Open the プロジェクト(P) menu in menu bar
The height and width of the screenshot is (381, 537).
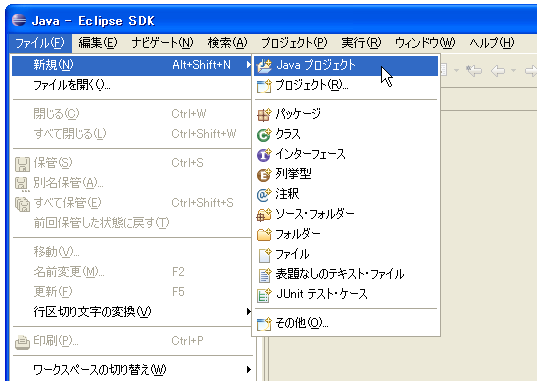pos(294,43)
